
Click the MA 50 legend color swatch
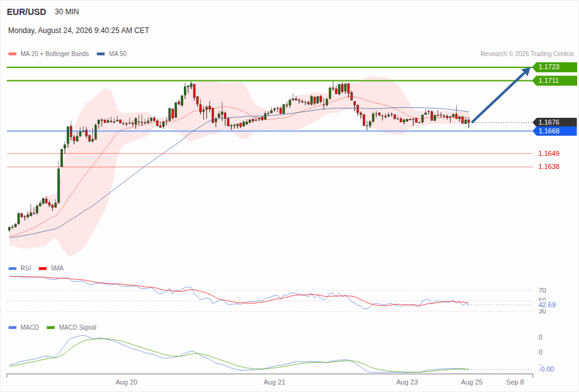click(x=101, y=54)
